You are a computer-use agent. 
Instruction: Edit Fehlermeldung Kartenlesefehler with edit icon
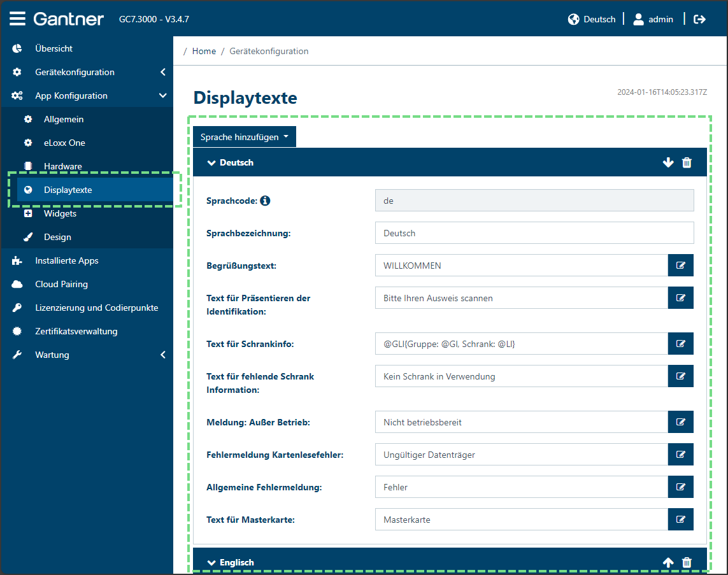tap(681, 455)
